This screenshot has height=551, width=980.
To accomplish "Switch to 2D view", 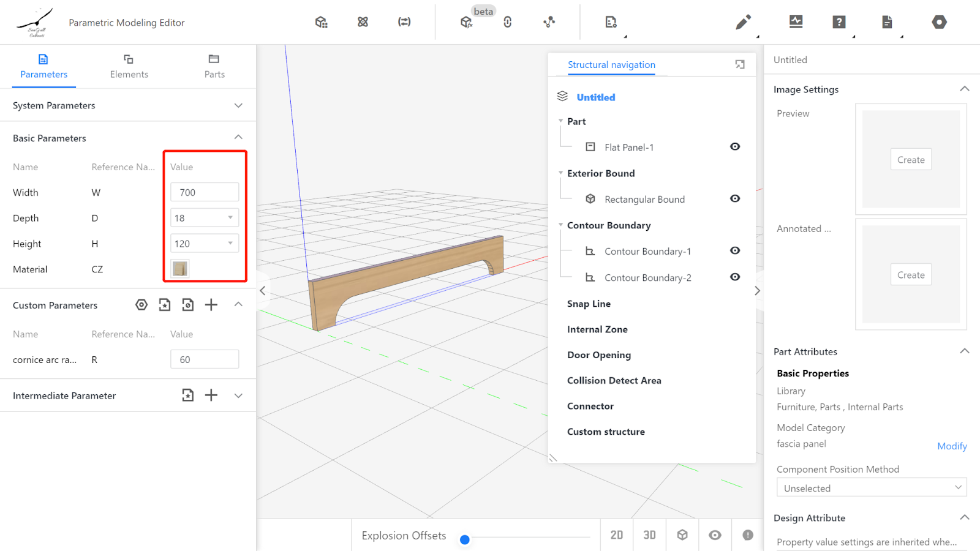I will (617, 535).
